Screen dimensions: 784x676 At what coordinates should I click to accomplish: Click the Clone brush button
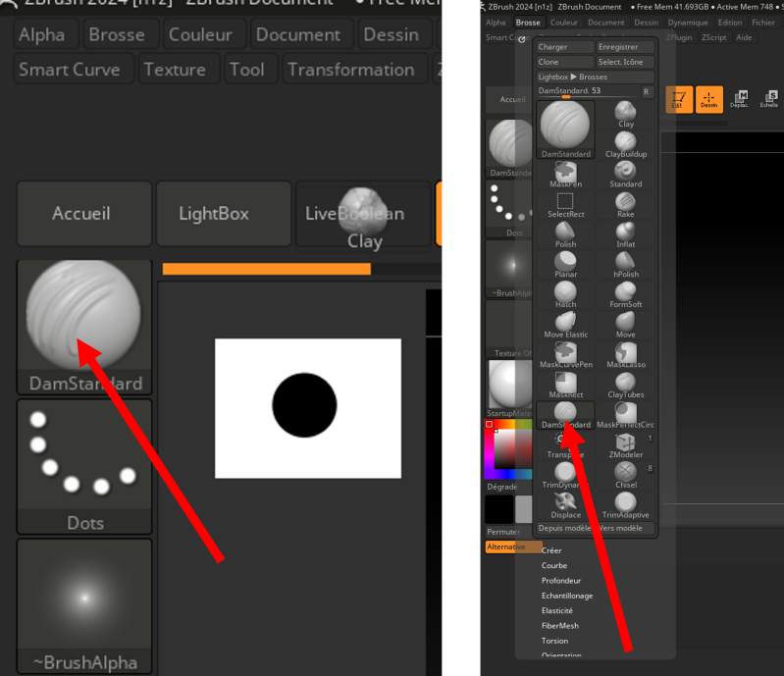pyautogui.click(x=565, y=62)
